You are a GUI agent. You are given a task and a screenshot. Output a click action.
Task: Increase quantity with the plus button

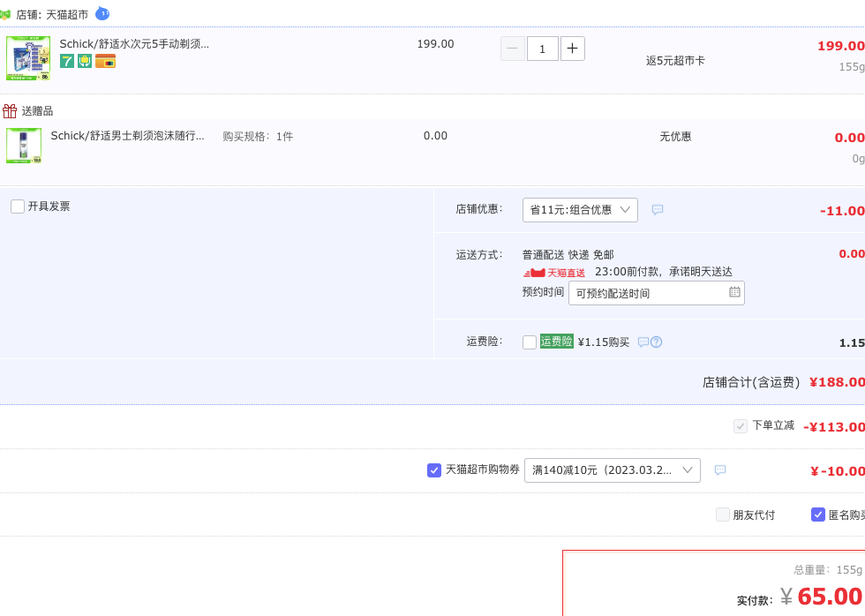pyautogui.click(x=573, y=49)
